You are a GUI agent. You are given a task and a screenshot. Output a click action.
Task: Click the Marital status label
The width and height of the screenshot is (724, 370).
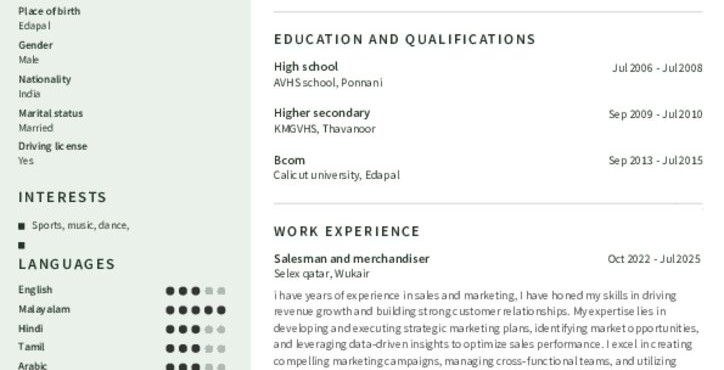coord(51,113)
